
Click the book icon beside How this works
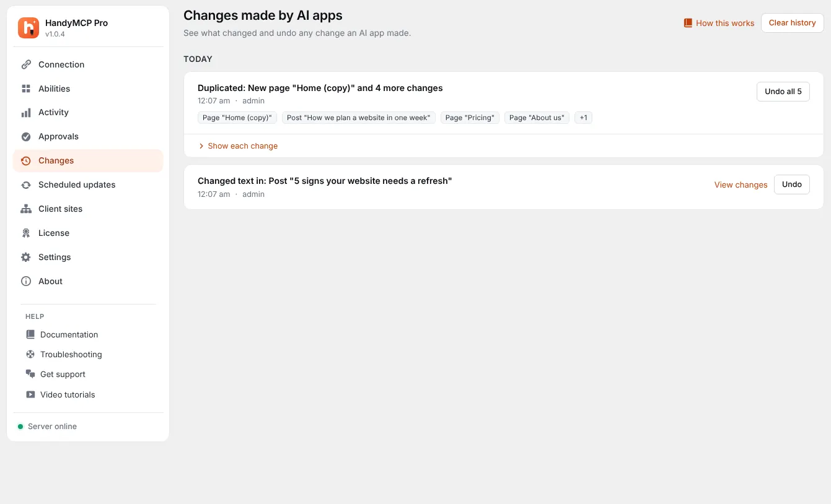click(688, 23)
